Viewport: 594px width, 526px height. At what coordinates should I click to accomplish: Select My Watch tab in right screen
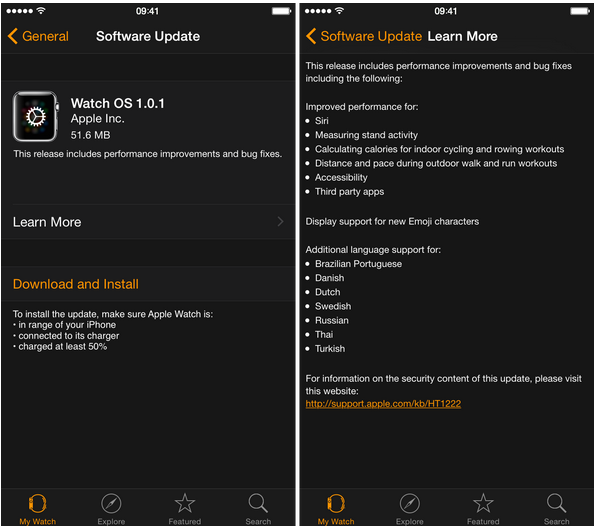pos(336,509)
